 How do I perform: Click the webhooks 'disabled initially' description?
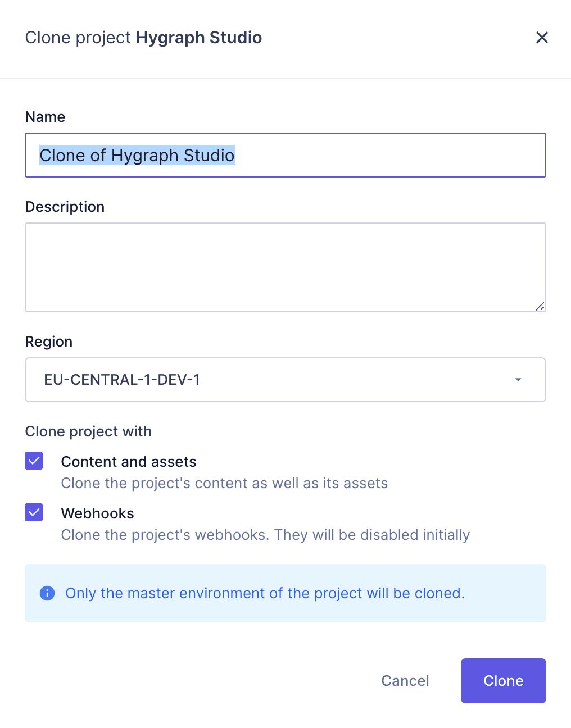click(265, 535)
